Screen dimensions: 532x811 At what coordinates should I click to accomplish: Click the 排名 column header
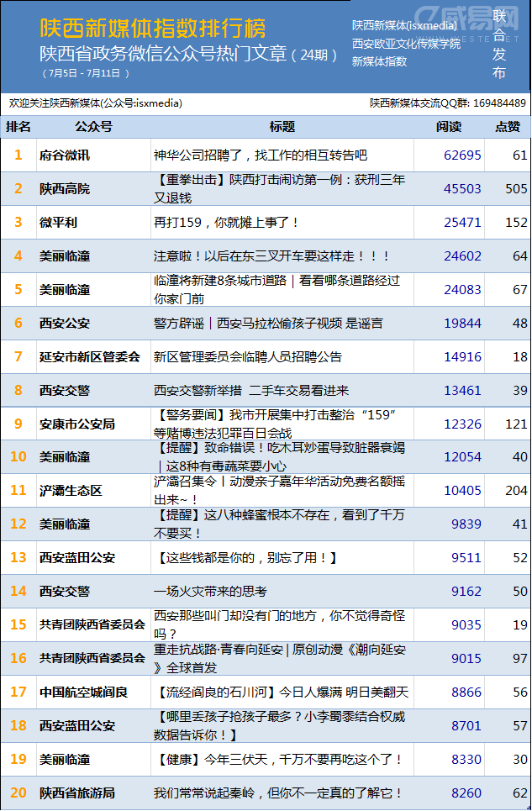point(18,127)
